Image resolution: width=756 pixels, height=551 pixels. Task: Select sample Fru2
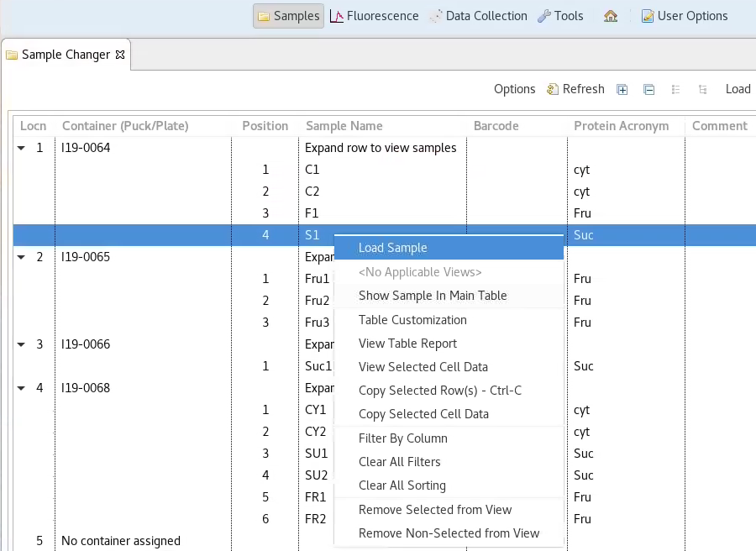[x=318, y=301]
